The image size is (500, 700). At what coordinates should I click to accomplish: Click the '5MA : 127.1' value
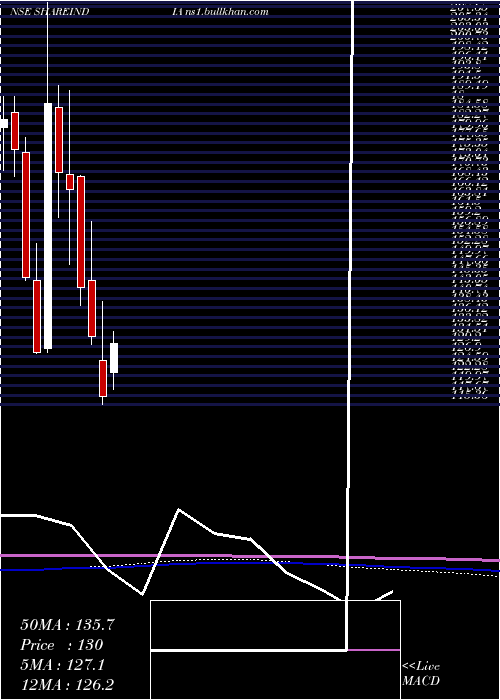point(62,665)
